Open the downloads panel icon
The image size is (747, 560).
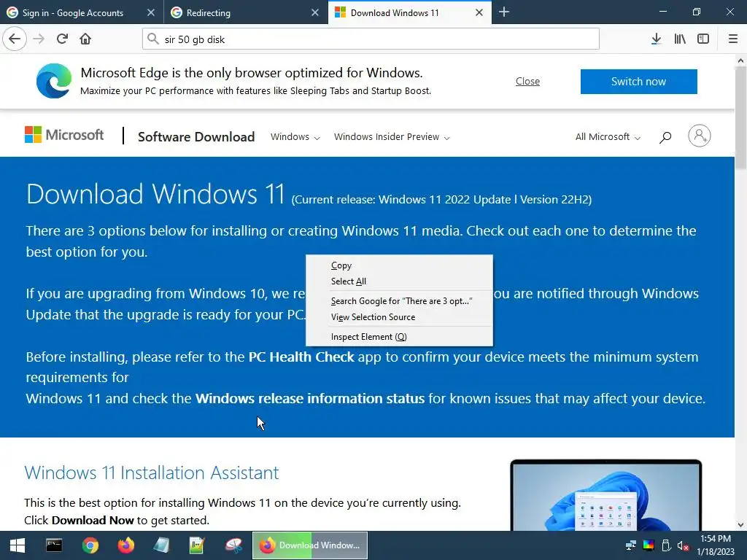tap(656, 39)
